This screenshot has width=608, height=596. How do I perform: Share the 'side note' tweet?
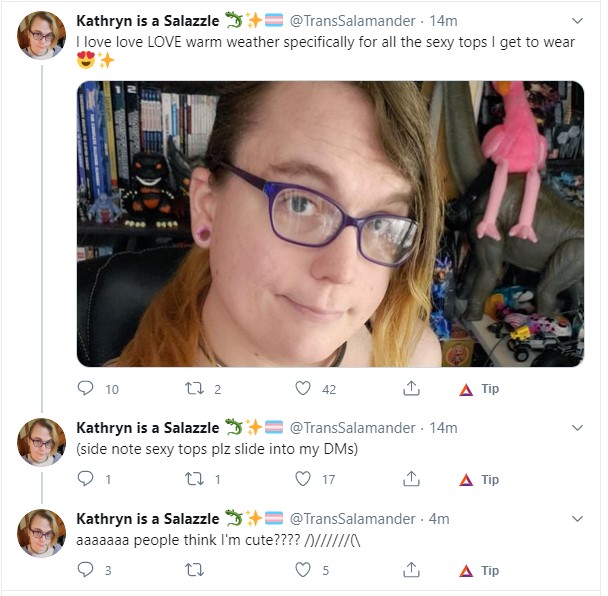click(411, 479)
